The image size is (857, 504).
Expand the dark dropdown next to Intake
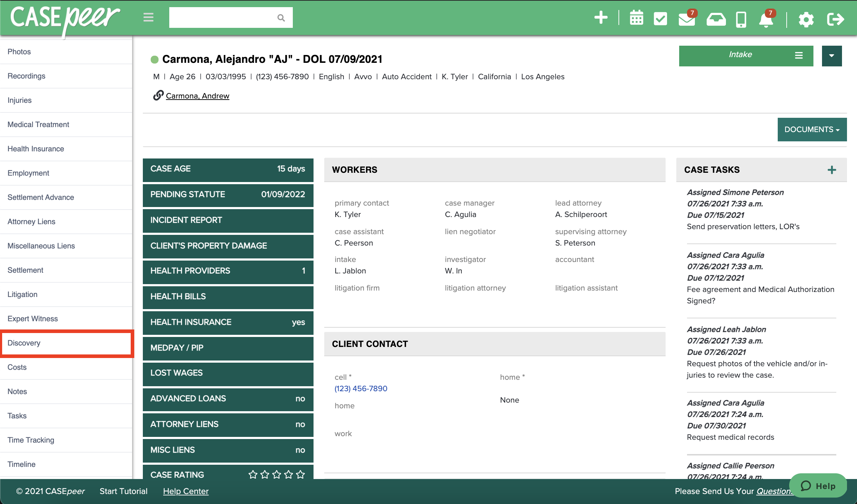(832, 56)
